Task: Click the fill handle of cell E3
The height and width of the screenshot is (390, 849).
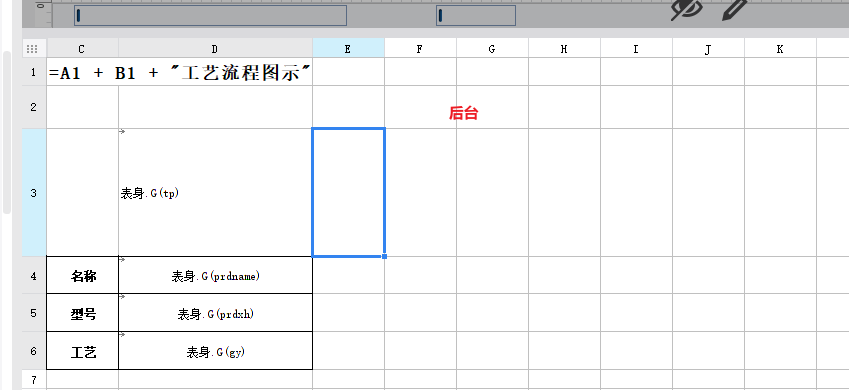Action: click(384, 256)
